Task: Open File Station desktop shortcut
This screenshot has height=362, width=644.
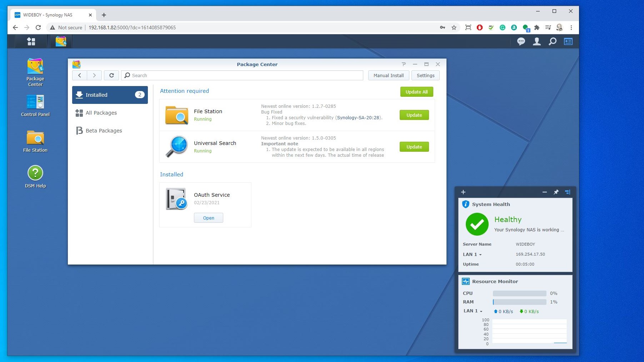Action: click(35, 141)
